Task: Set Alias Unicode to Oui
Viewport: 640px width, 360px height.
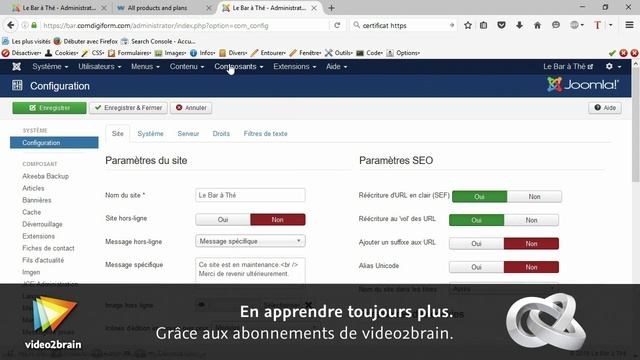Action: point(476,267)
